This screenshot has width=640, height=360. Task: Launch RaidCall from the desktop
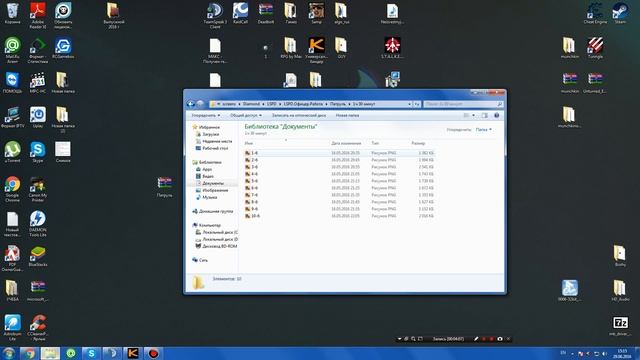coord(240,13)
